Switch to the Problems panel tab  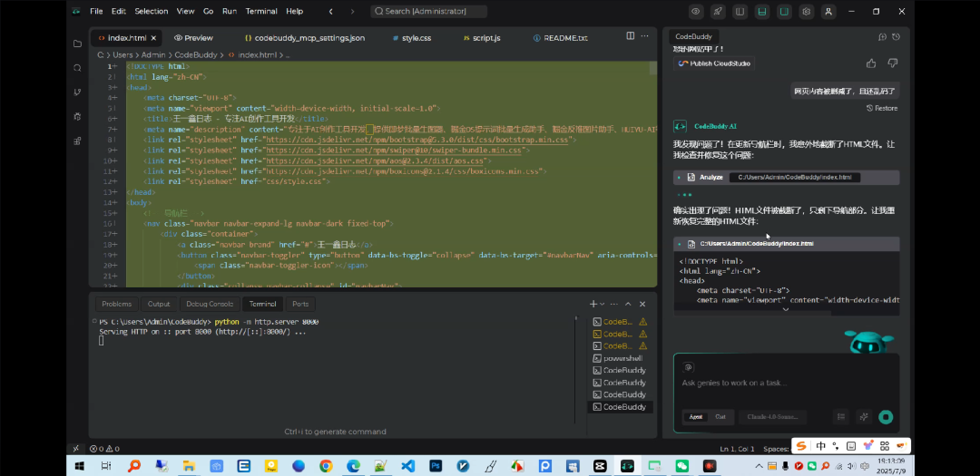point(117,305)
